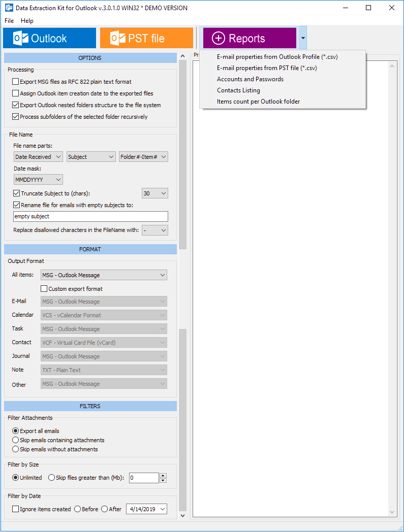Open the Help menu
This screenshot has width=404, height=532.
pyautogui.click(x=27, y=21)
